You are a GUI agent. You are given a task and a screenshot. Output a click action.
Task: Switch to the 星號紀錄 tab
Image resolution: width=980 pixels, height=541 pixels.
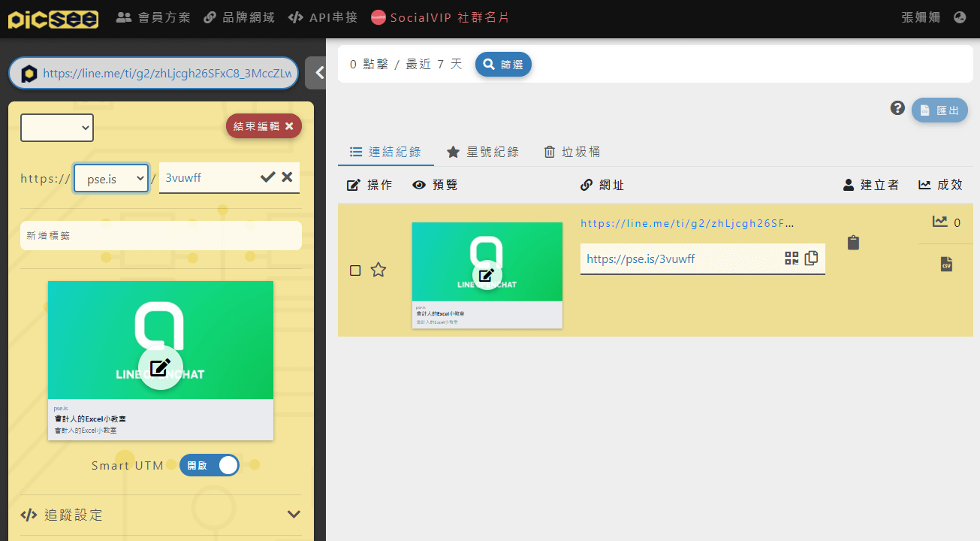coord(482,152)
